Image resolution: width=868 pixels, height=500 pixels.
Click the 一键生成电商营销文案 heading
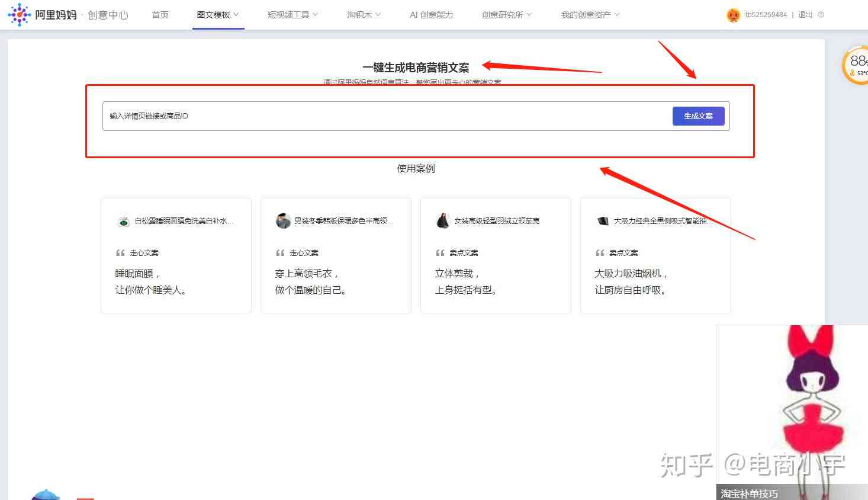[416, 68]
